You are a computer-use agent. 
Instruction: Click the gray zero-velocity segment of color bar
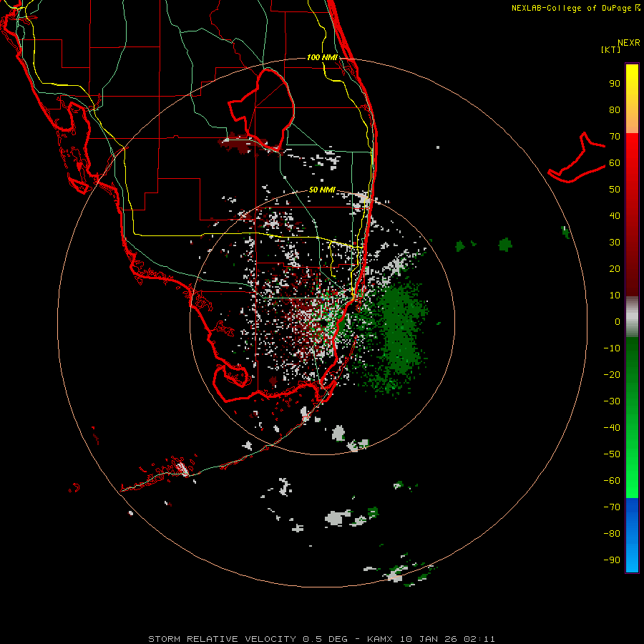tap(632, 317)
